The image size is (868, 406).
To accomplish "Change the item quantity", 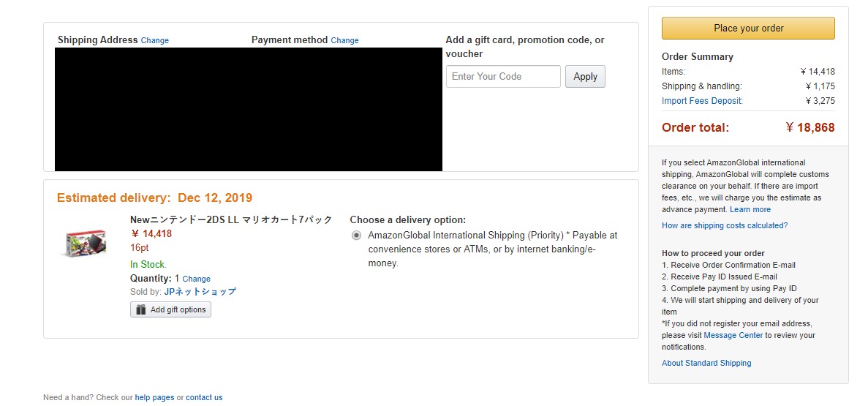I will click(197, 279).
